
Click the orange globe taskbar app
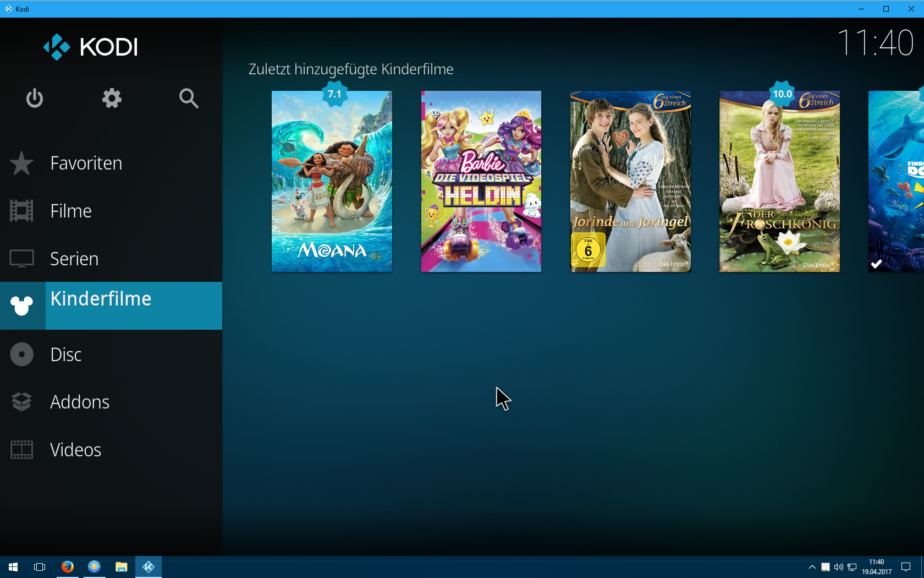coord(95,567)
